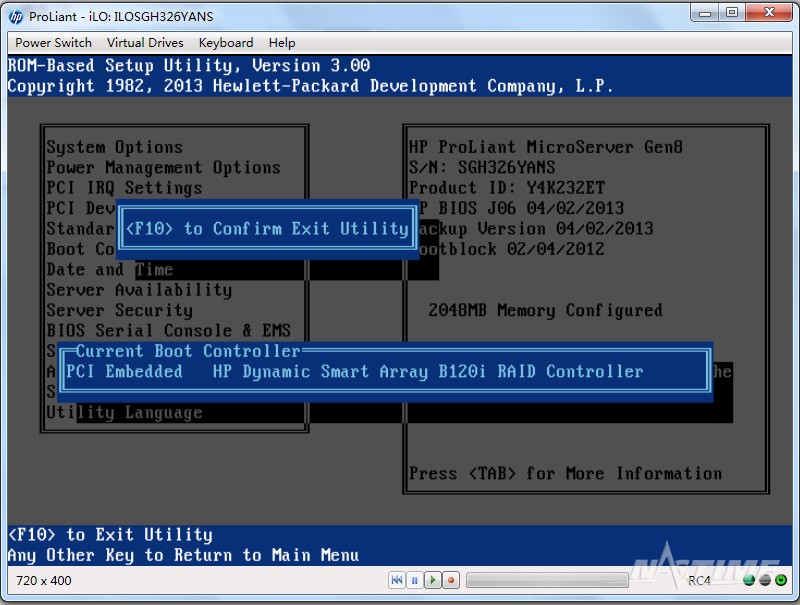Open the Virtual Drives menu
The width and height of the screenshot is (800, 605).
[x=145, y=43]
